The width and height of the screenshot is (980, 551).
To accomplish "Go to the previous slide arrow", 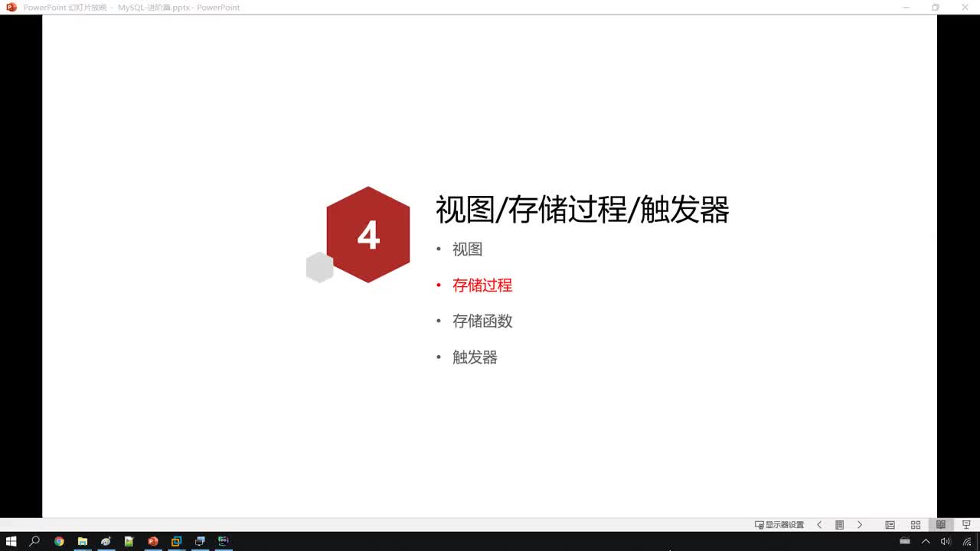I will pyautogui.click(x=819, y=525).
